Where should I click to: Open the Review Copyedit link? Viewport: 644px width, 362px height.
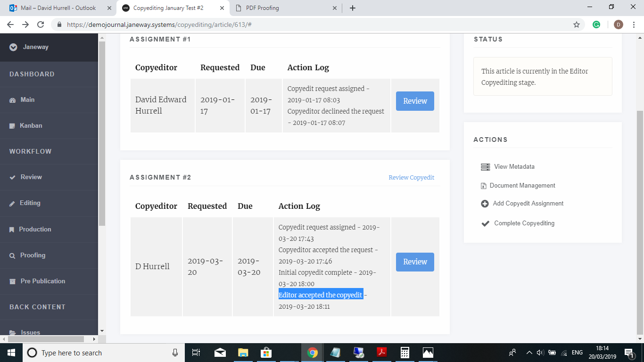pyautogui.click(x=411, y=178)
